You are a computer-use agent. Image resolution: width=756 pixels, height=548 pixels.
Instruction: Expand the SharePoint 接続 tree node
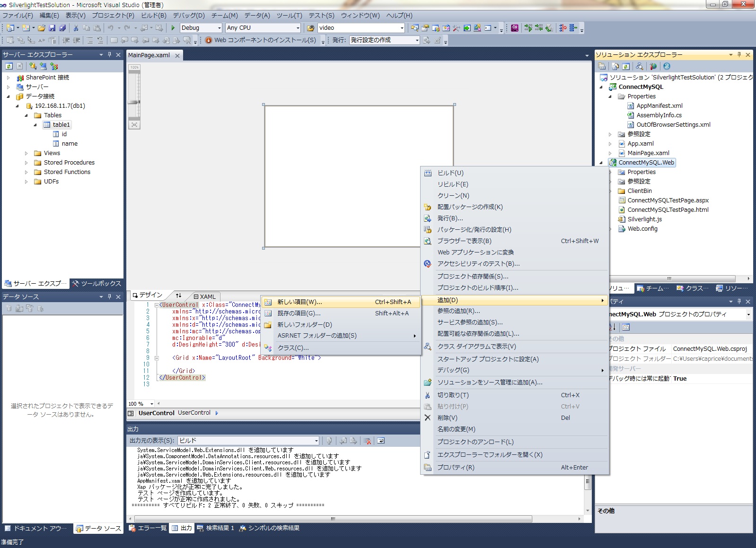9,78
